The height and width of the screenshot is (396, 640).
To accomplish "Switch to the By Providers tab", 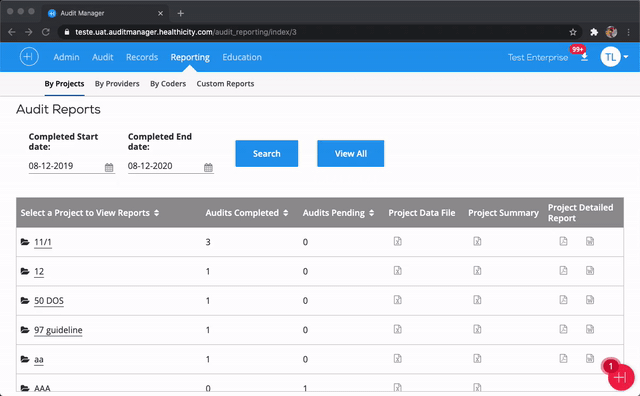I will [117, 84].
